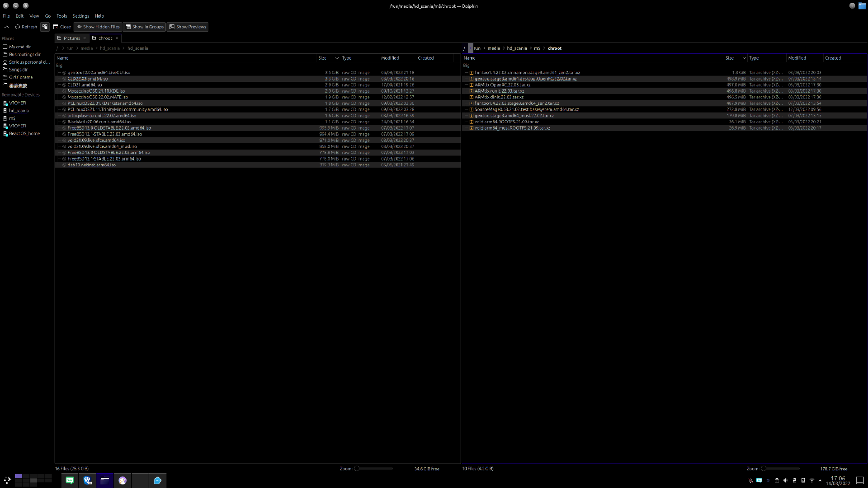
Task: Open Girls' drama place
Action: click(18, 77)
